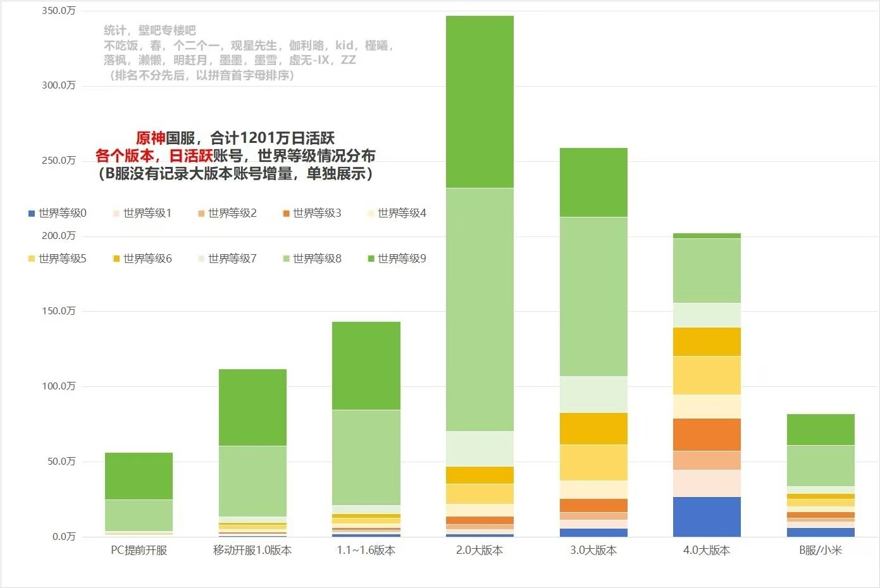
Task: Click dark green top segment of 2.0大版本 bar
Action: tap(480, 101)
